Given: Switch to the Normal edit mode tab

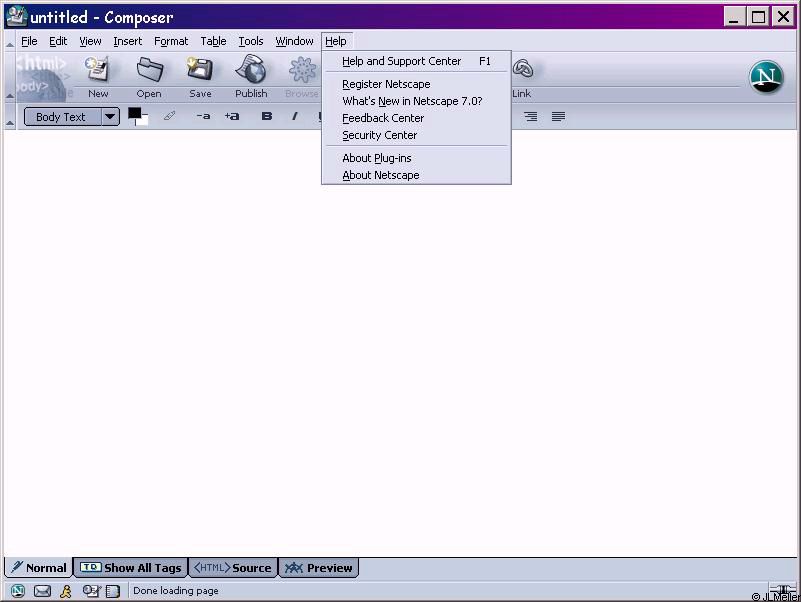Looking at the screenshot, I should [x=39, y=568].
